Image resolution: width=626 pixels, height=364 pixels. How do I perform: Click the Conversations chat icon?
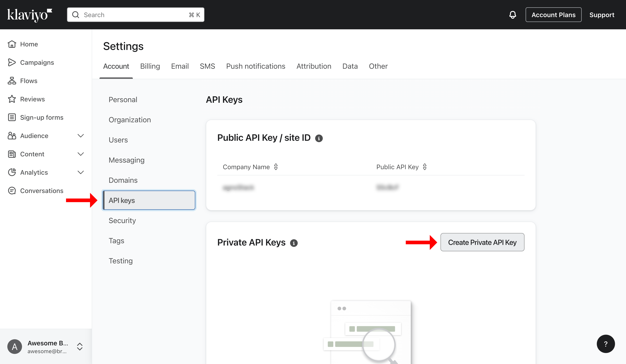(x=12, y=191)
